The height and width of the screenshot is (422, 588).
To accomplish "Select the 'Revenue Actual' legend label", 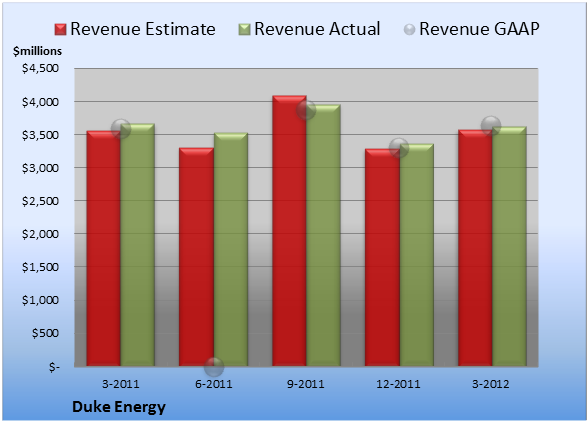I will [317, 29].
